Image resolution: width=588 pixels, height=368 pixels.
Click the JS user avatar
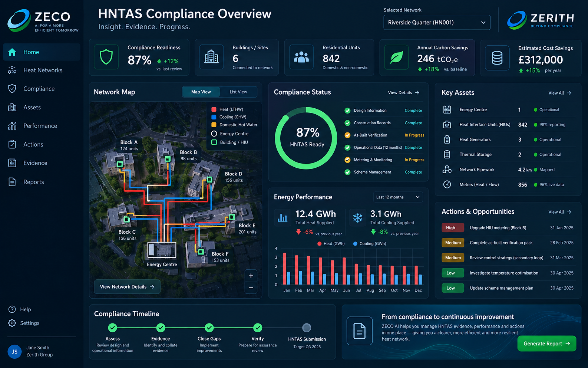click(x=15, y=352)
